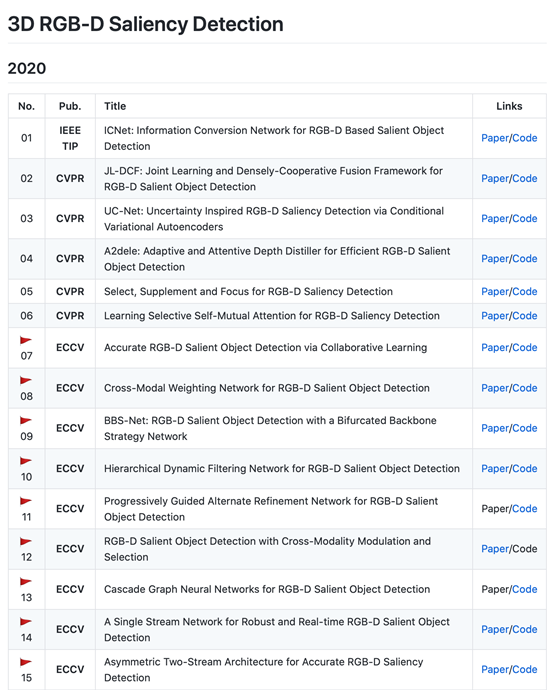This screenshot has height=690, width=554.
Task: Open the Paper link for UC-Net
Action: pyautogui.click(x=495, y=219)
